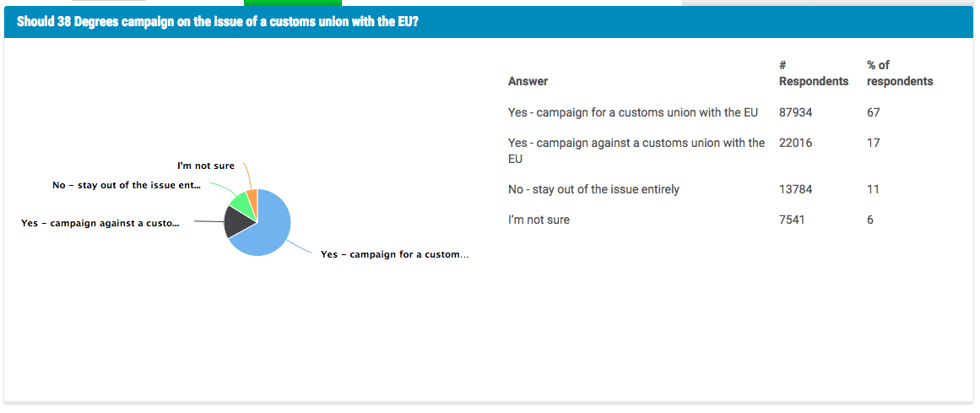The height and width of the screenshot is (413, 980).
Task: Click the "I'm not sure" pie label
Action: 206,166
